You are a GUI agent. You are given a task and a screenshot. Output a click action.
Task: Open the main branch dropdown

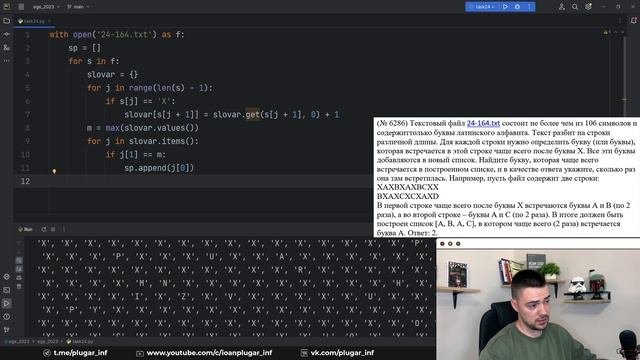click(x=78, y=7)
